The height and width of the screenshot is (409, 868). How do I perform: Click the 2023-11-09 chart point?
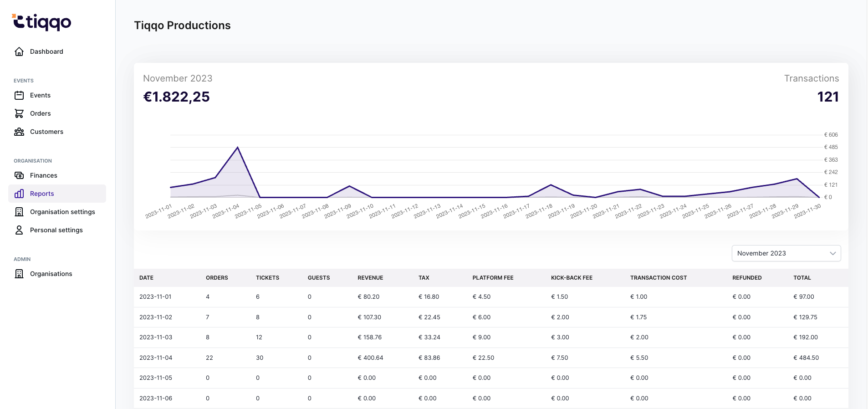(x=349, y=186)
